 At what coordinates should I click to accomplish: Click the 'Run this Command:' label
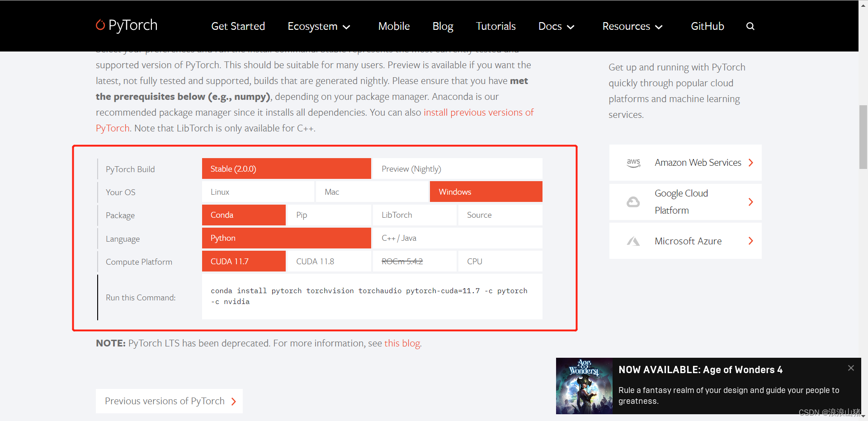coord(141,298)
